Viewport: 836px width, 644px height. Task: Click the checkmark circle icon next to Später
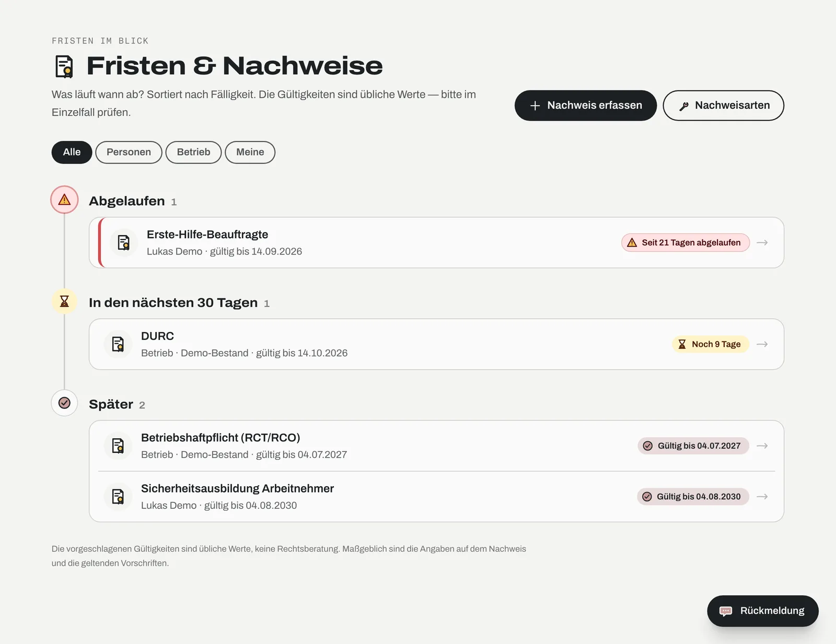(x=64, y=403)
